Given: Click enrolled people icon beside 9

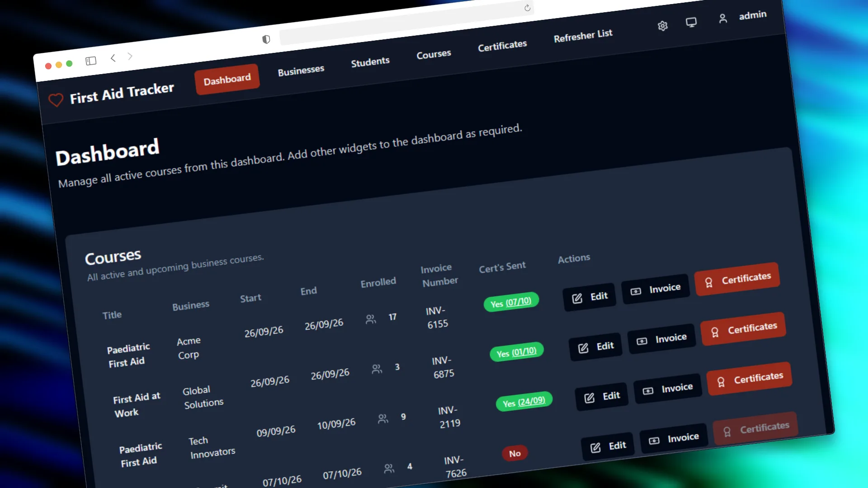Looking at the screenshot, I should [383, 419].
